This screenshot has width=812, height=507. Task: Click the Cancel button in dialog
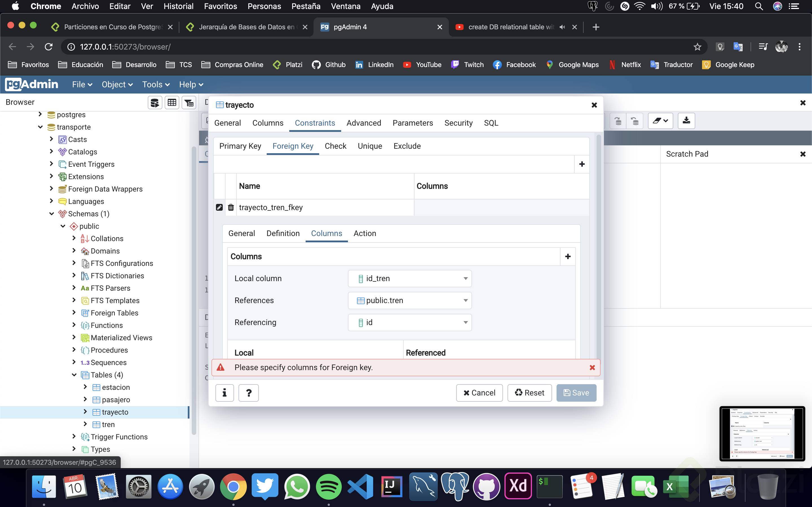coord(479,393)
